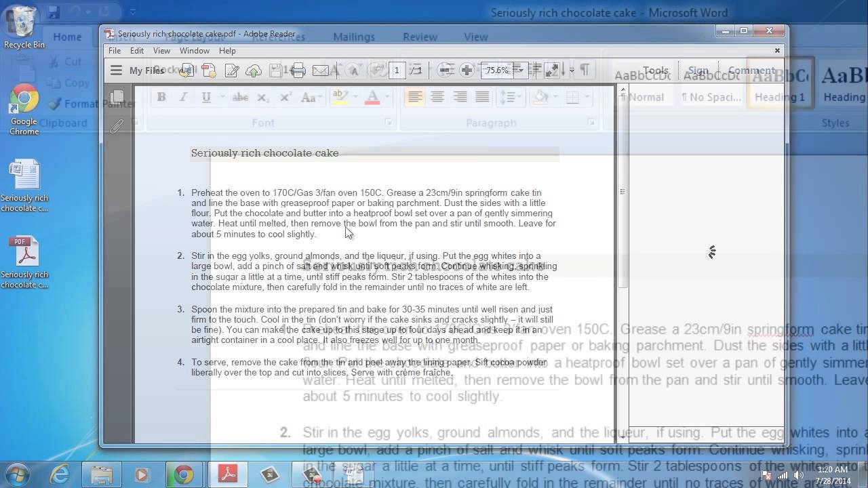Switch to the Mailings tab in Word
The image size is (868, 488).
coord(354,37)
